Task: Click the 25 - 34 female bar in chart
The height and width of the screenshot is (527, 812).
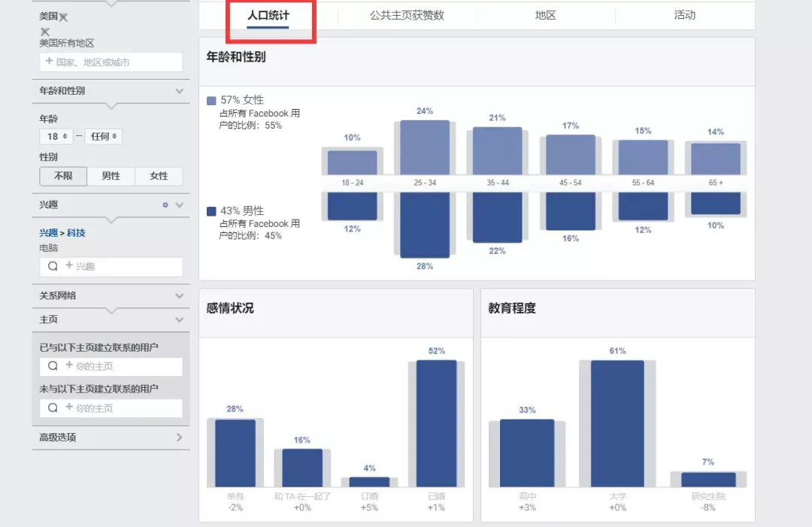Action: (425, 147)
